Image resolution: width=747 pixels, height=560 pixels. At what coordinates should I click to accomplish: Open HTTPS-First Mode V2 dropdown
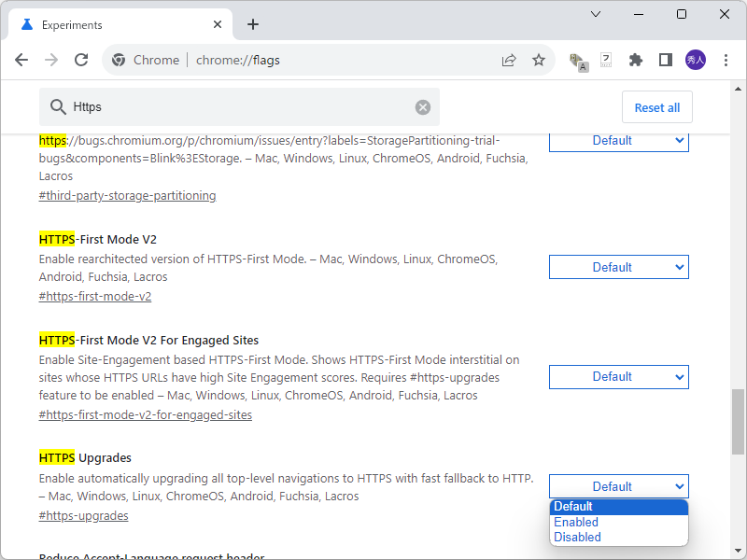618,267
